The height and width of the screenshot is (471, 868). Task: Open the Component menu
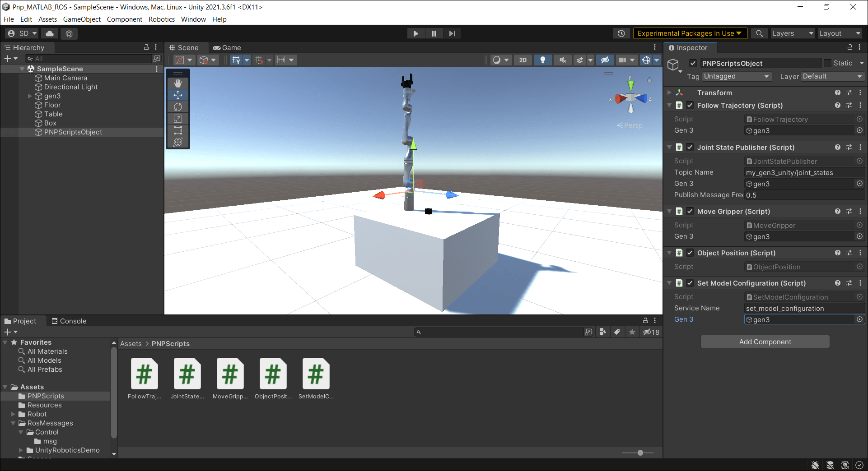(124, 19)
